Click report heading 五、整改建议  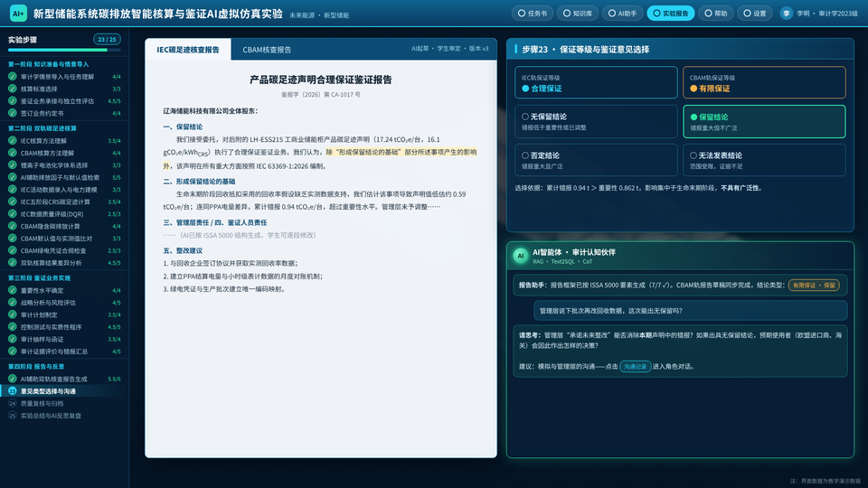point(183,250)
